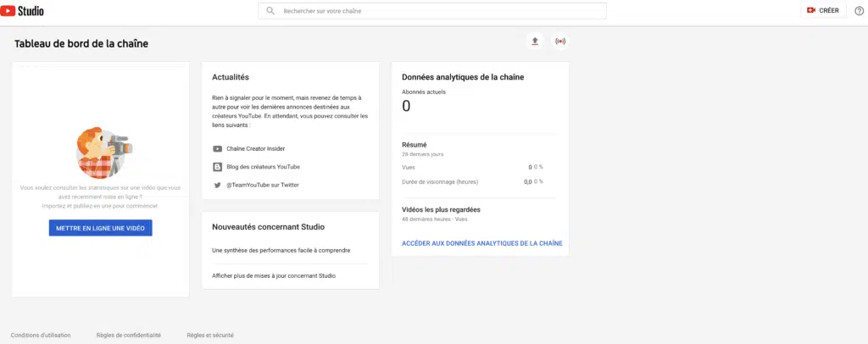Click the go live broadcast icon
The image size is (868, 344).
[x=559, y=41]
